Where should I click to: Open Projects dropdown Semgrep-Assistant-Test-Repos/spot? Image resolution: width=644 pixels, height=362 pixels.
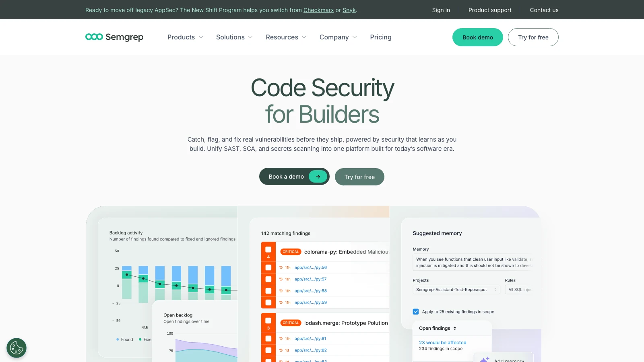pos(456,290)
